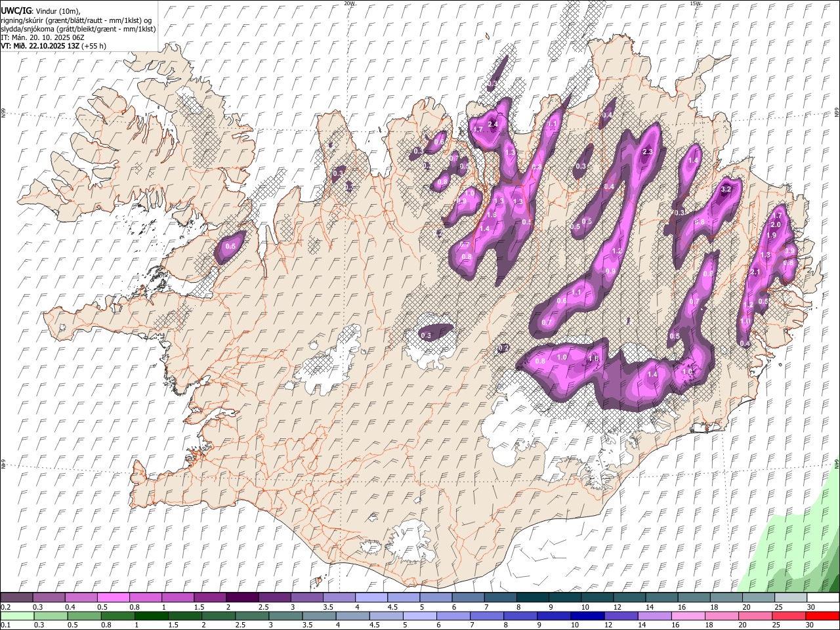Click the green rain-legend swatch for 0.8–1
Screen dimensions: 840x630
coord(117,616)
